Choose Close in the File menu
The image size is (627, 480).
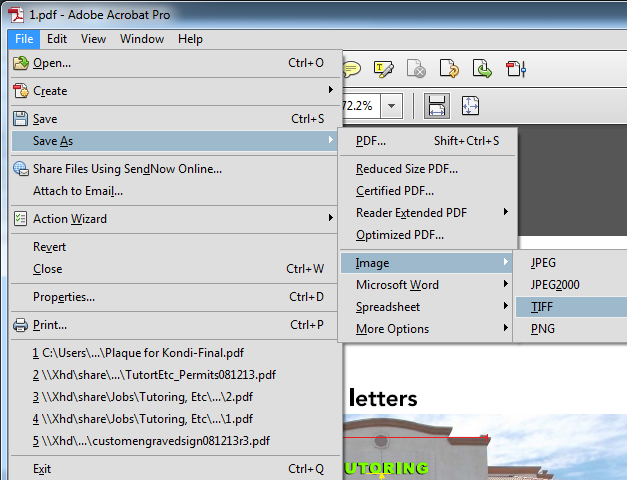click(174, 269)
